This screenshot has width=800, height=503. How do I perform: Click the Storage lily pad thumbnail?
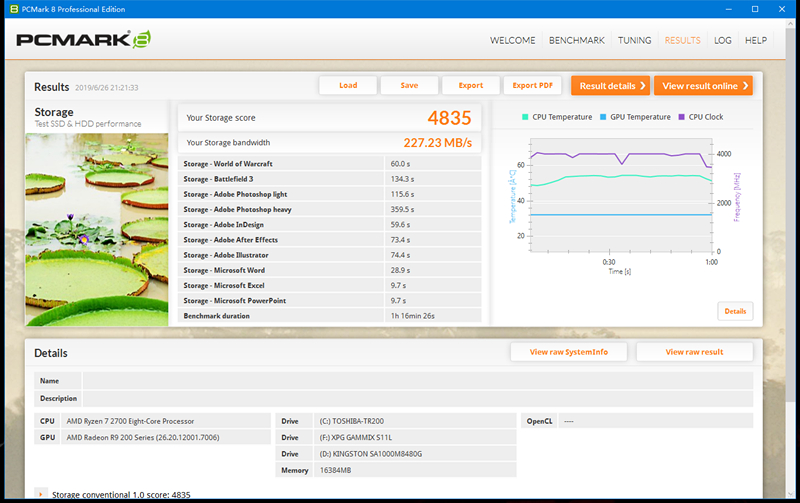click(x=97, y=229)
